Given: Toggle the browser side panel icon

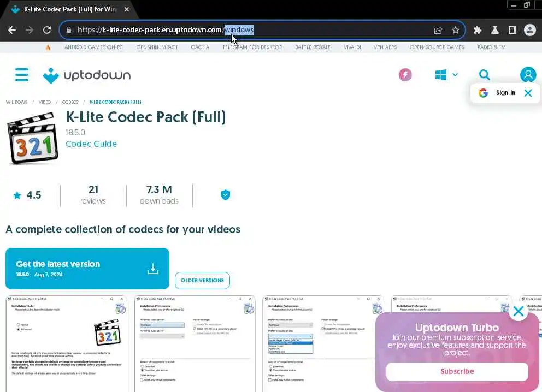Looking at the screenshot, I should pos(512,30).
